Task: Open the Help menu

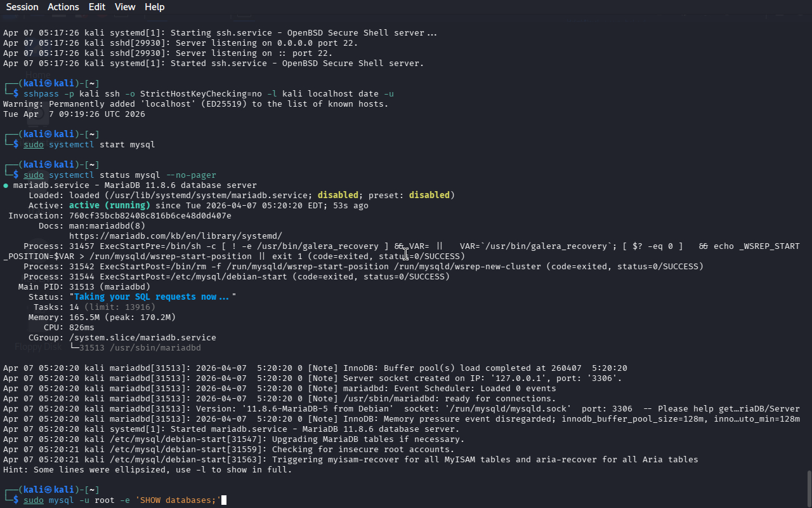Action: click(x=154, y=7)
